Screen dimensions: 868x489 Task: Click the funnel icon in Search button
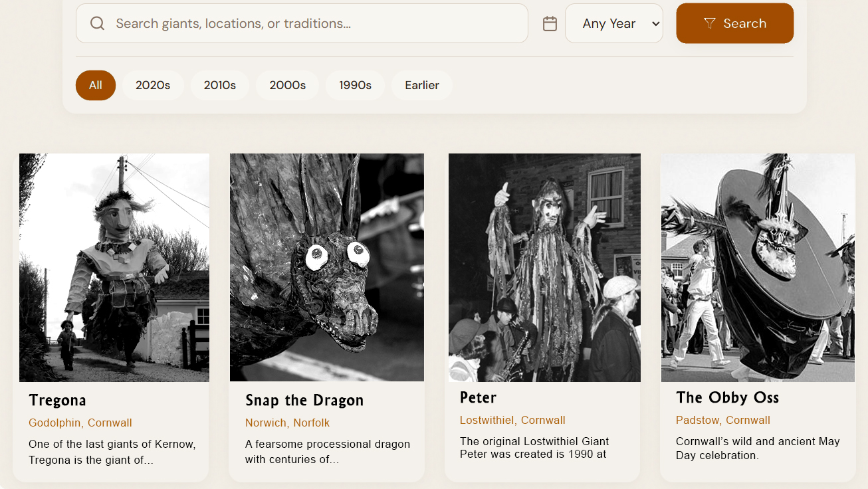[709, 24]
